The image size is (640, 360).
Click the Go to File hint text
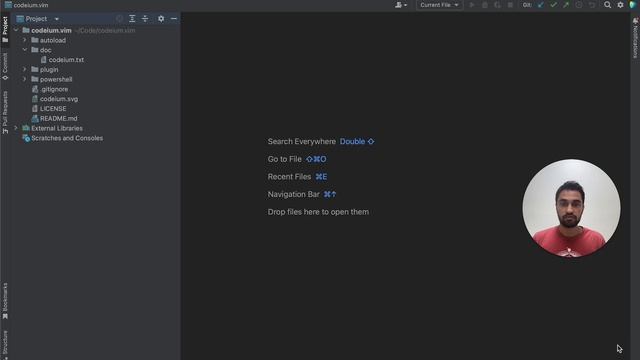[284, 159]
